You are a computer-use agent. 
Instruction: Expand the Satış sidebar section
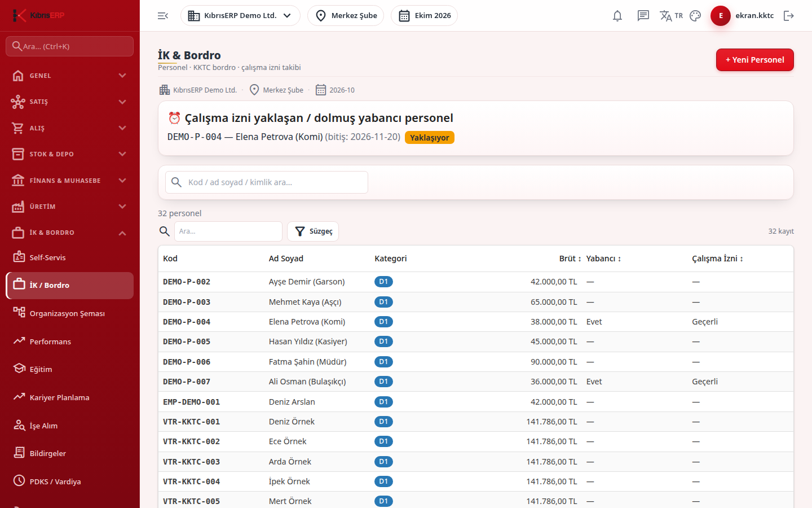(x=70, y=102)
